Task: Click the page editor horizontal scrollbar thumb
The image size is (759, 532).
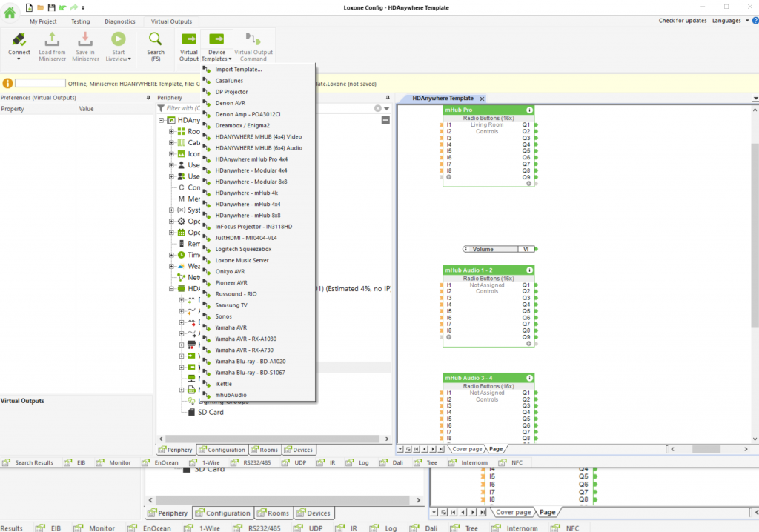Action: (706, 449)
